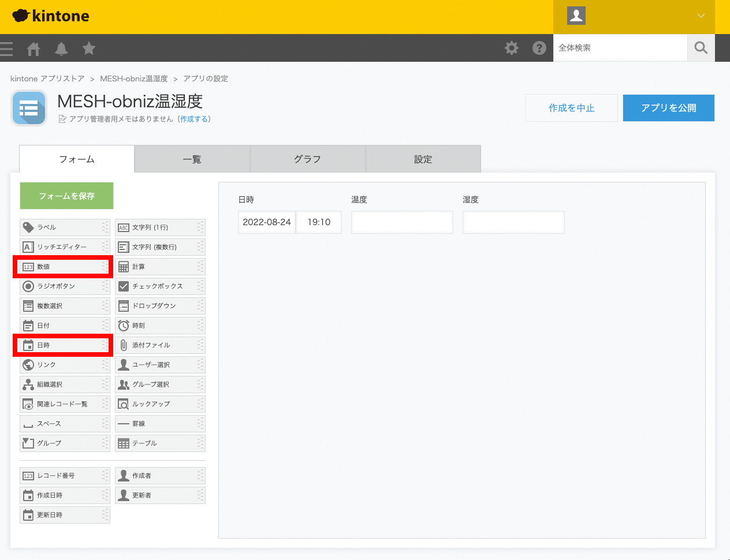Click the MESH-obniz温湿度 app icon
Viewport: 730px width, 560px height.
pyautogui.click(x=29, y=108)
